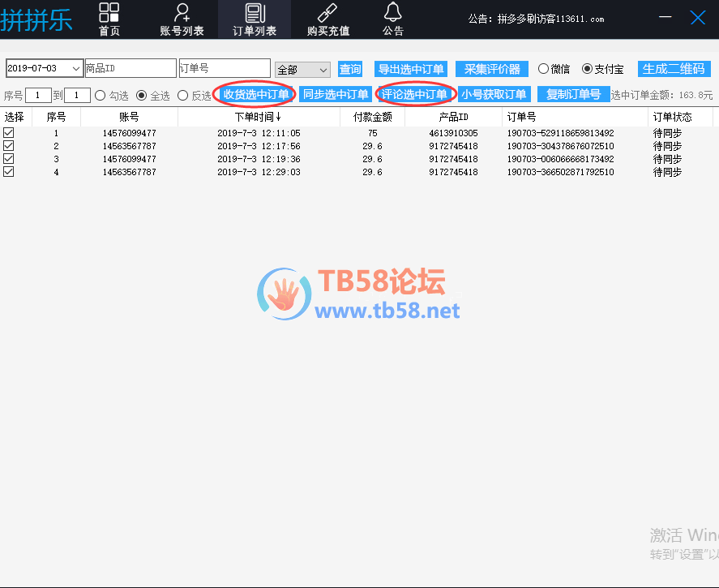The width and height of the screenshot is (719, 588).
Task: Click the 待同步 status in row 1
Action: tap(667, 133)
